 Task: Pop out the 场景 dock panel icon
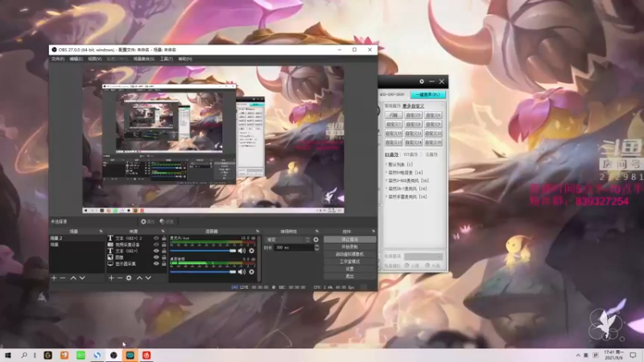[101, 232]
